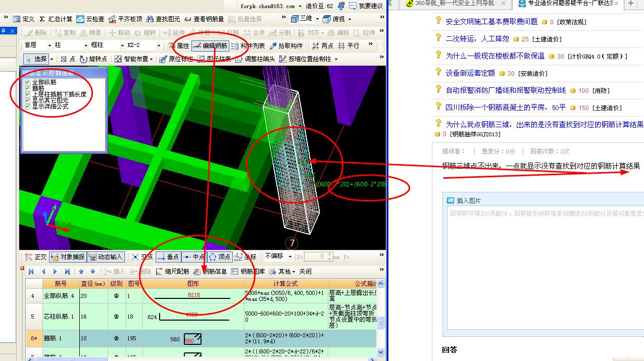The width and height of the screenshot is (644, 361).
Task: Open 构件列表 component list
Action: (248, 45)
